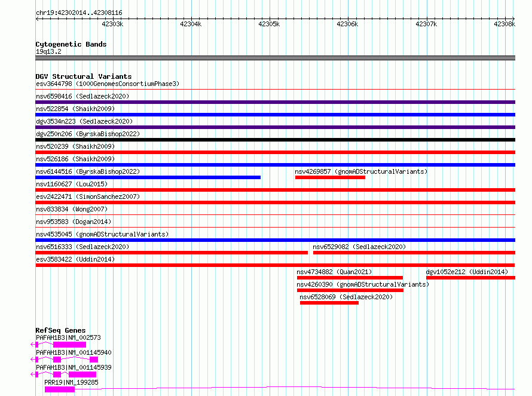Click the DGV Structural Variants track title

tap(84, 76)
